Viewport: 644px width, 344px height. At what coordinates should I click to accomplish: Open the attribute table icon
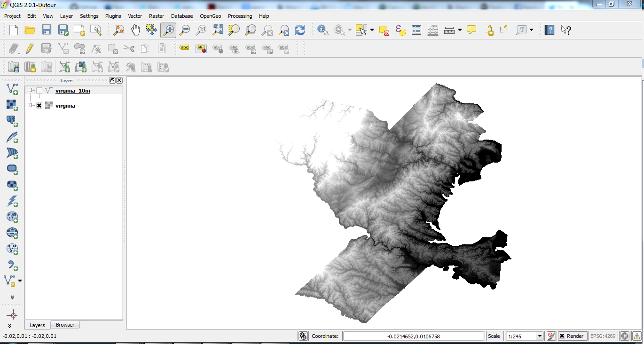(x=416, y=30)
